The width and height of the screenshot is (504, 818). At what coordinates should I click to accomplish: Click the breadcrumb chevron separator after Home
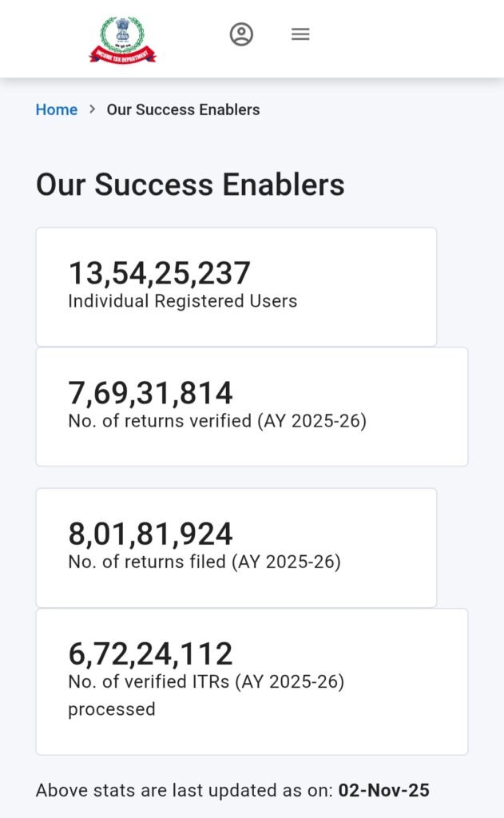(93, 109)
